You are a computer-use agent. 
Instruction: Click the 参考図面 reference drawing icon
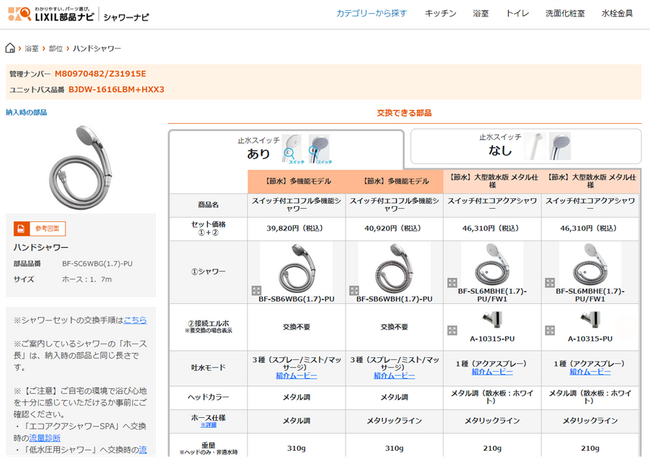[x=40, y=227]
